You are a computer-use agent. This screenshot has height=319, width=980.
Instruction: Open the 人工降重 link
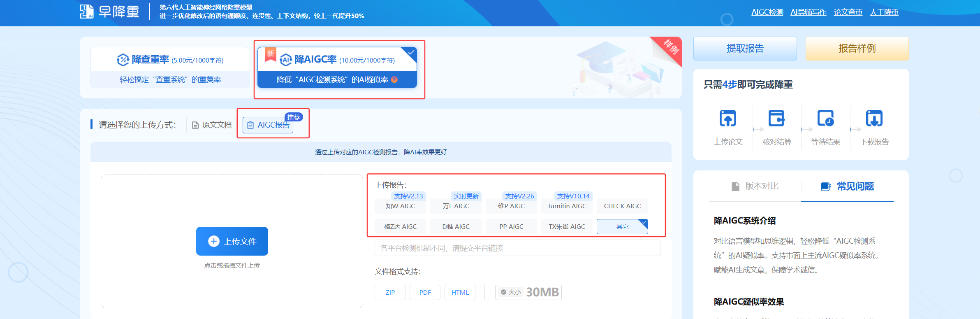[x=884, y=12]
